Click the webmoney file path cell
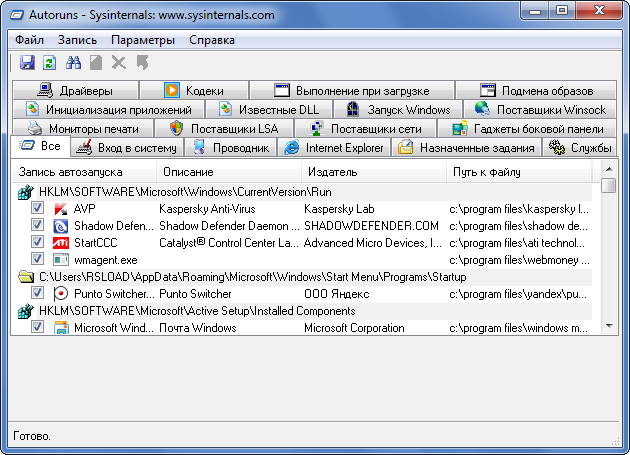Image resolution: width=630 pixels, height=455 pixels. pos(520,260)
